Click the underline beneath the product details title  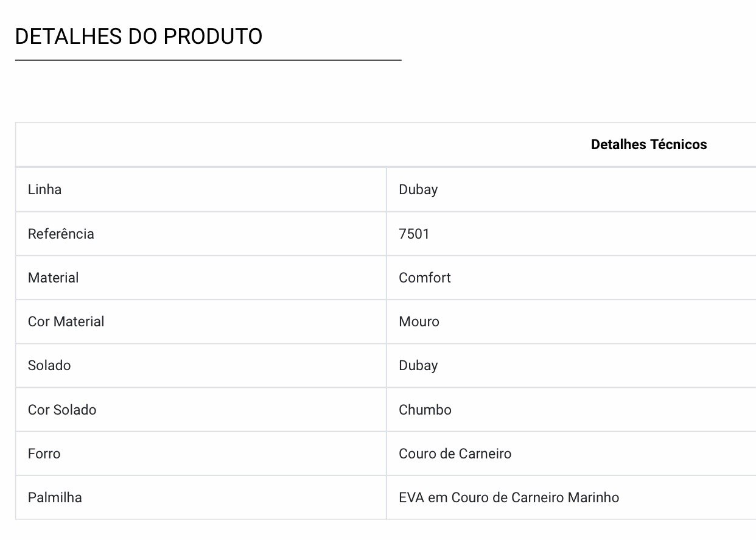click(208, 60)
